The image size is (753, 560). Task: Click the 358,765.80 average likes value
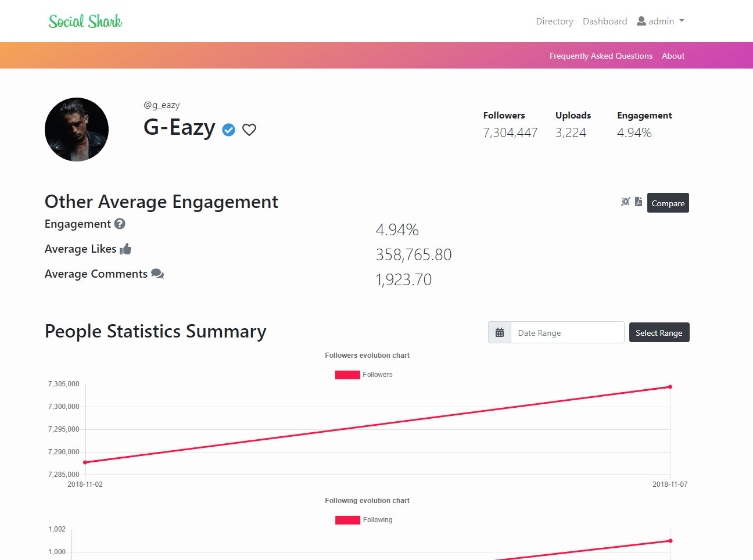pyautogui.click(x=414, y=254)
